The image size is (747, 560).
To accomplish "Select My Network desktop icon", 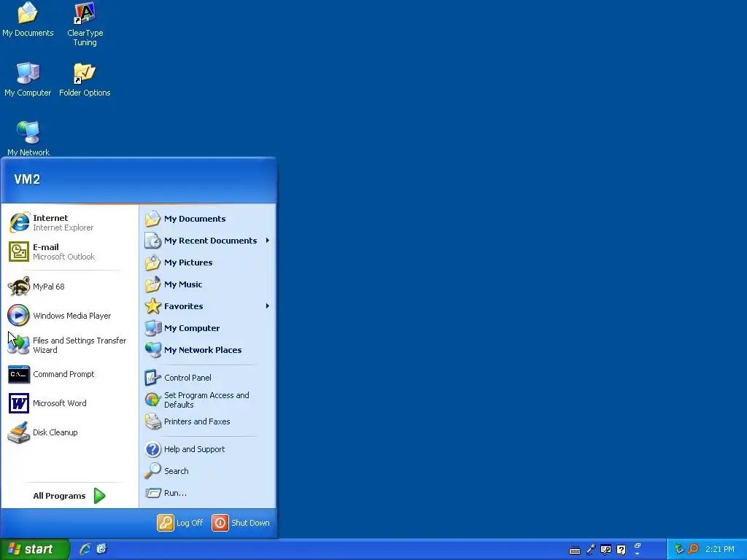I will tap(28, 138).
